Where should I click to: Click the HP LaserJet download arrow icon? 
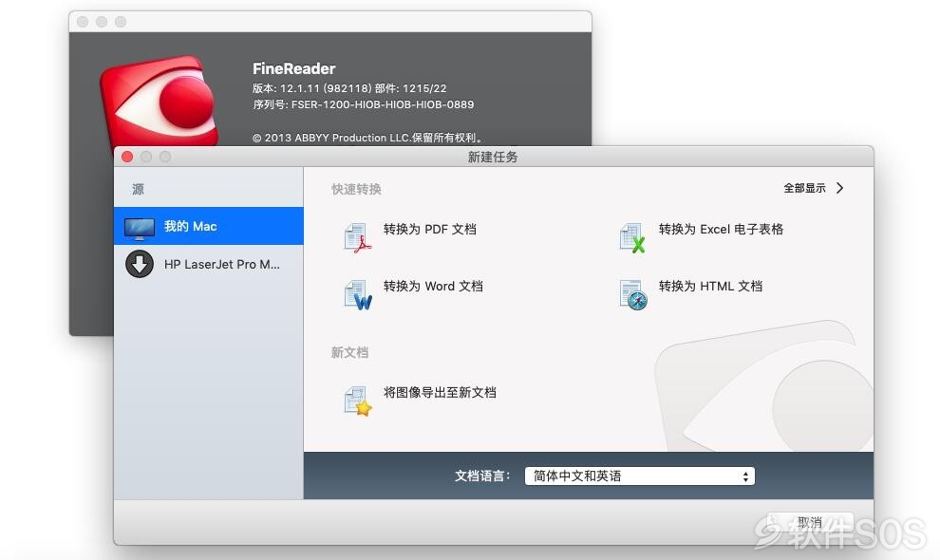click(x=139, y=264)
